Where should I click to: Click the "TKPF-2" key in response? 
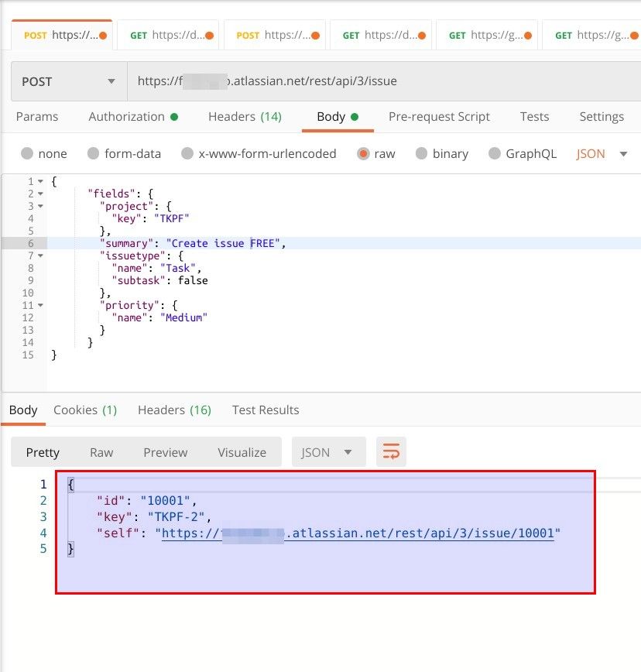[x=176, y=517]
